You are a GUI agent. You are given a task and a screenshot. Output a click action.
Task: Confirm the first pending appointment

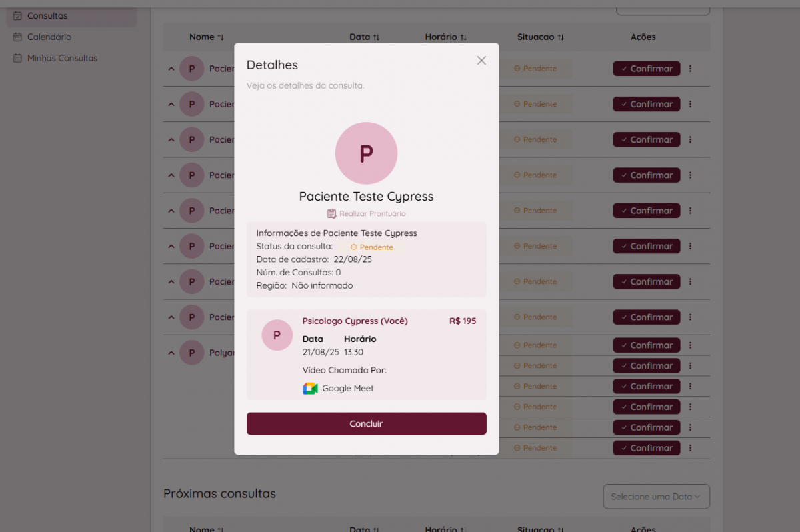click(x=646, y=68)
